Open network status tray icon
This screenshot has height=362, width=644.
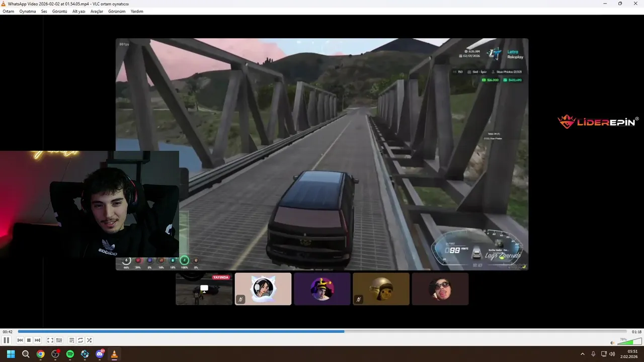click(x=604, y=354)
